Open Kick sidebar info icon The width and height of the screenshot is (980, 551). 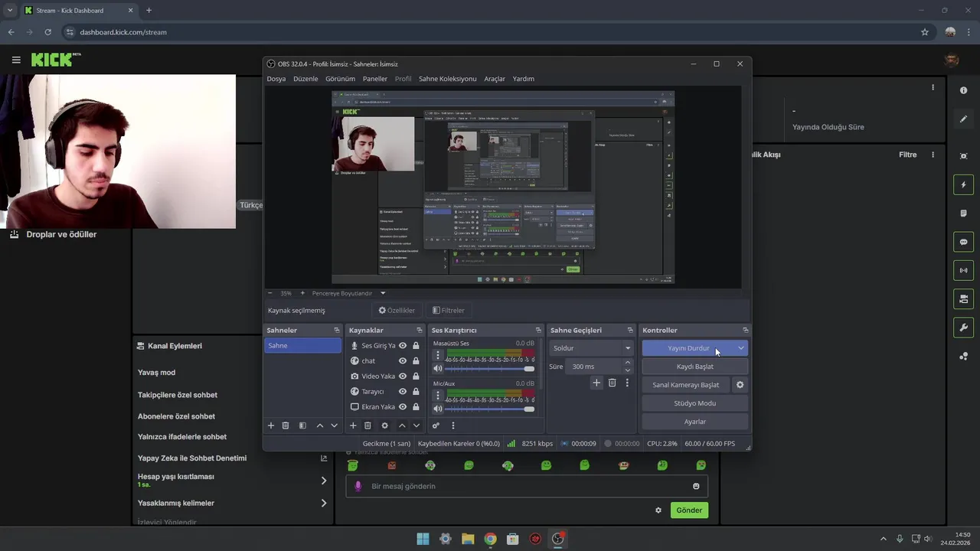963,90
